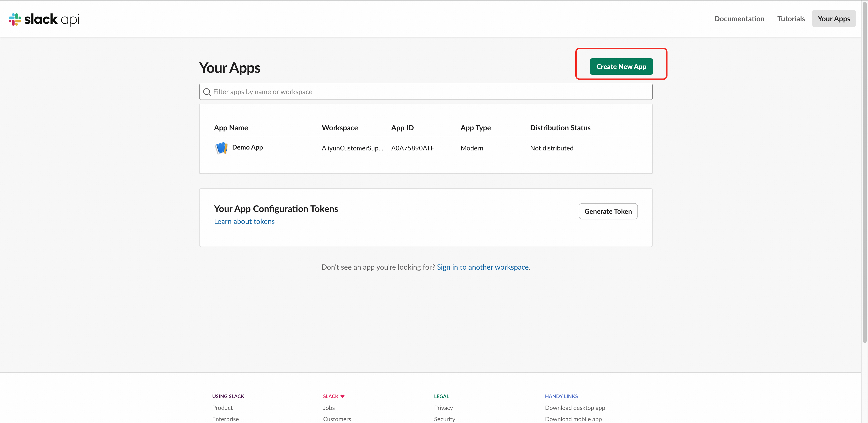Select the AliyunCustomerSup... workspace cell
The image size is (868, 423).
(352, 148)
